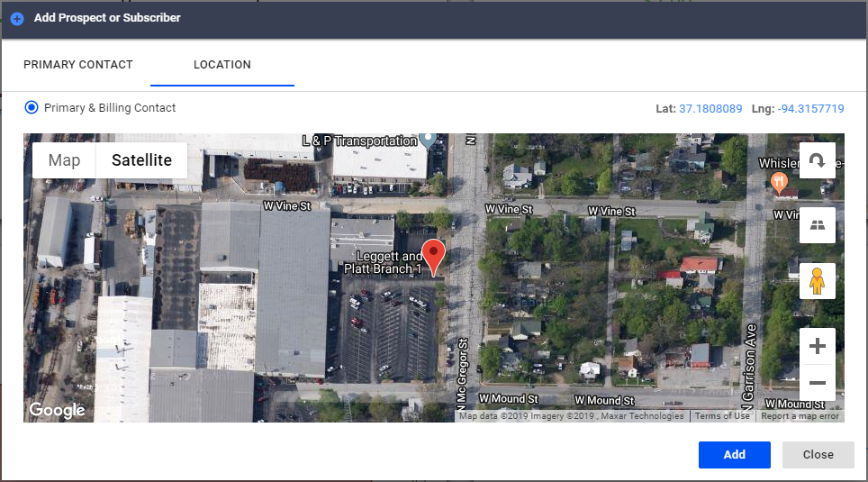Click the red location pin marker

click(x=433, y=257)
